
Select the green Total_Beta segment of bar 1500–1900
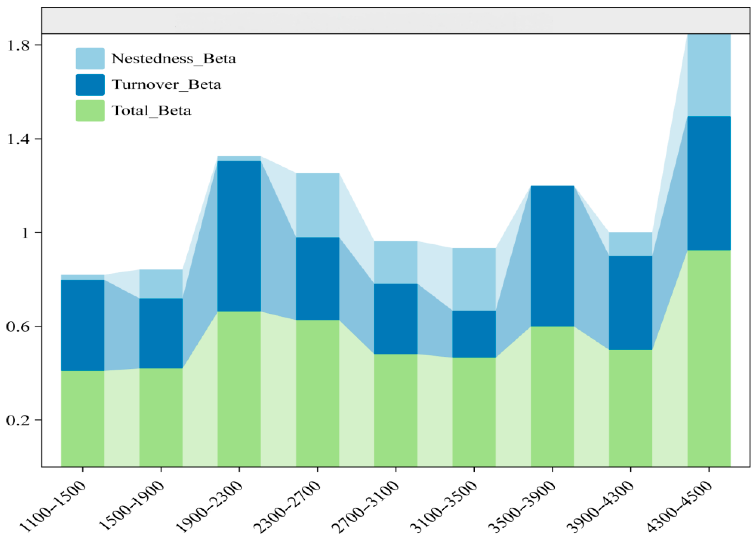(161, 418)
